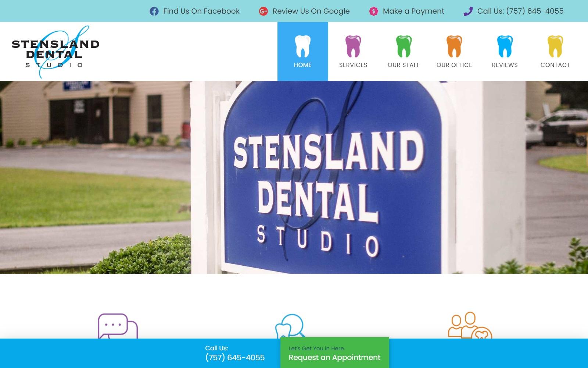The width and height of the screenshot is (588, 368).
Task: Click the Google Plus icon in the top bar
Action: (x=263, y=11)
